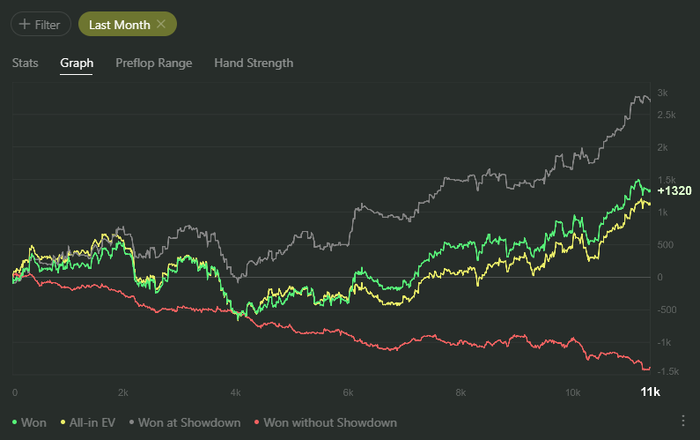Image resolution: width=700 pixels, height=440 pixels.
Task: Click the 11k hands axis marker
Action: (x=649, y=392)
